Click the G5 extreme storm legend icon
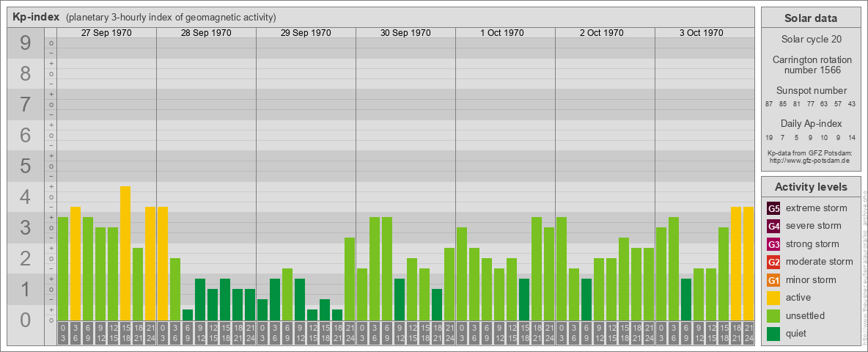This screenshot has height=352, width=868. click(773, 209)
